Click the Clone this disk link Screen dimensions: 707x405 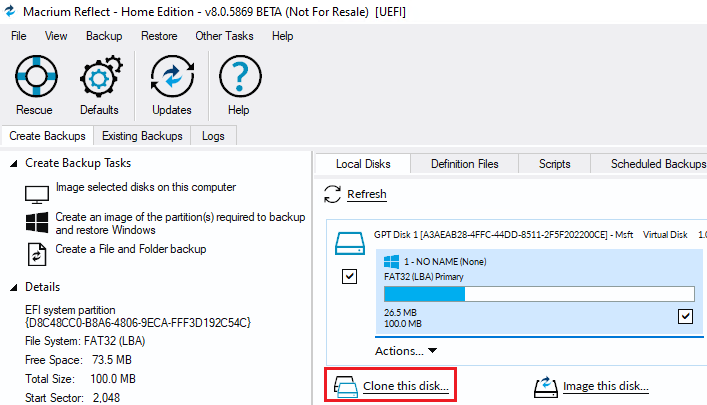coord(406,386)
